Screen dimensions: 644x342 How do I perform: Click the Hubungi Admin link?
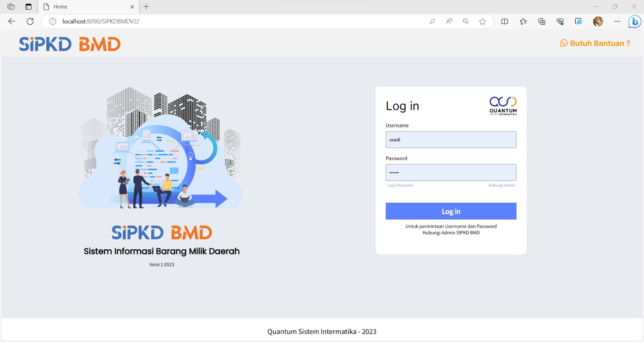point(502,185)
